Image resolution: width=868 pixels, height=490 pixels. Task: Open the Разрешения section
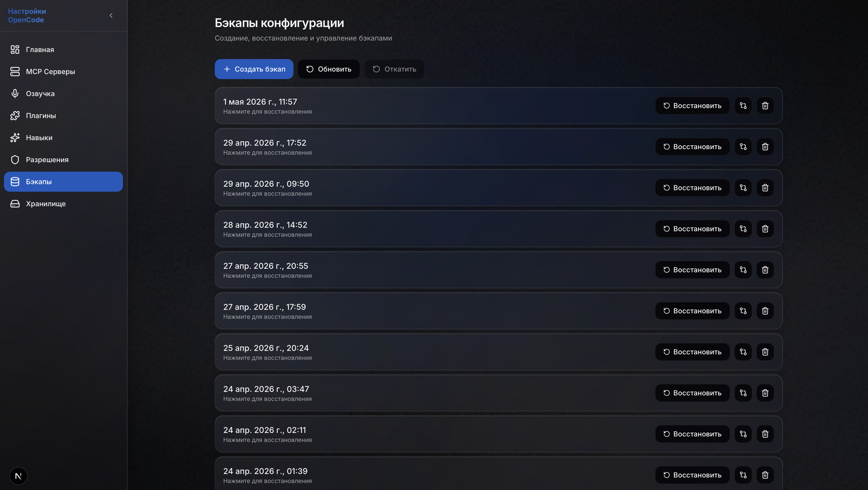point(63,159)
